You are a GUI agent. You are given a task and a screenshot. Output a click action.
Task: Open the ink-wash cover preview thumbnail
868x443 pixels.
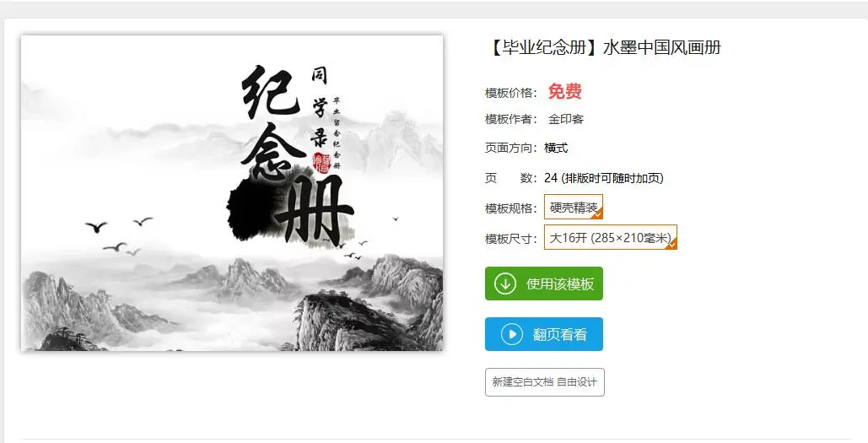click(x=232, y=192)
